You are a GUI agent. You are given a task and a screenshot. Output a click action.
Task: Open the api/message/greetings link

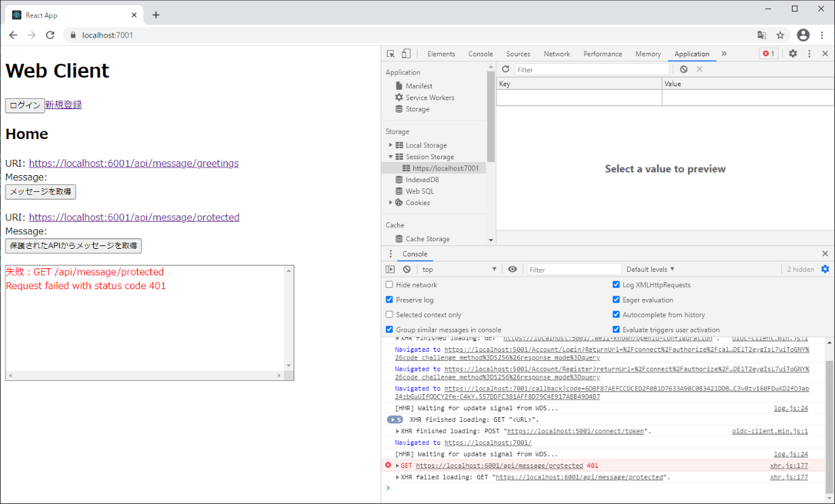134,163
